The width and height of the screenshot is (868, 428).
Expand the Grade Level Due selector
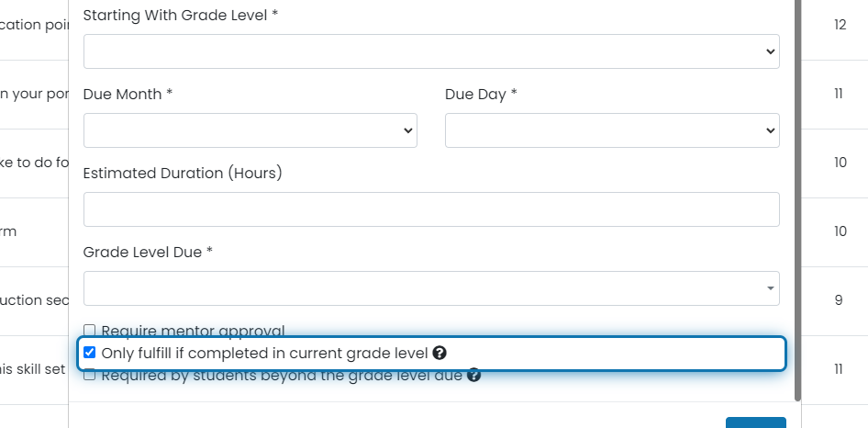(431, 288)
